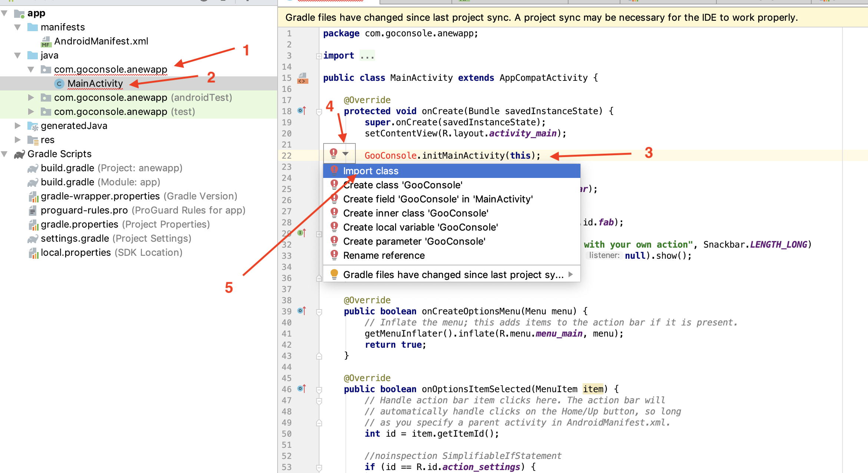The image size is (868, 473).
Task: Click the AndroidManifest.xml file icon
Action: coord(46,42)
